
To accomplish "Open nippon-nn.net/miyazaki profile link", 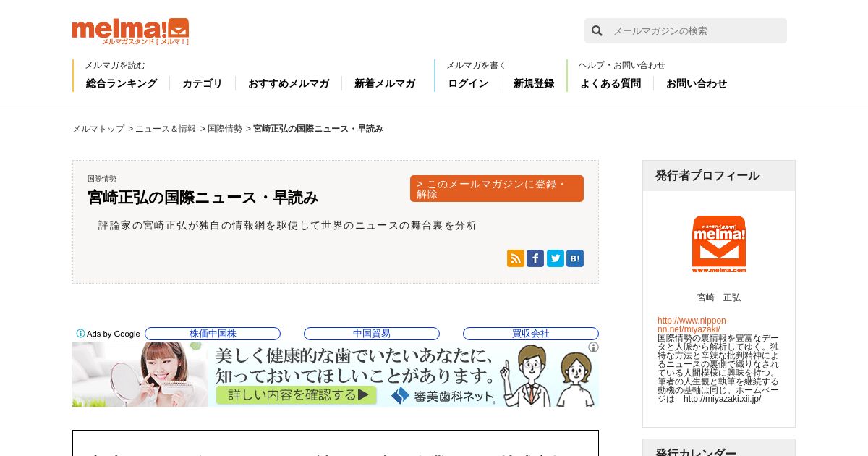I will pos(693,325).
